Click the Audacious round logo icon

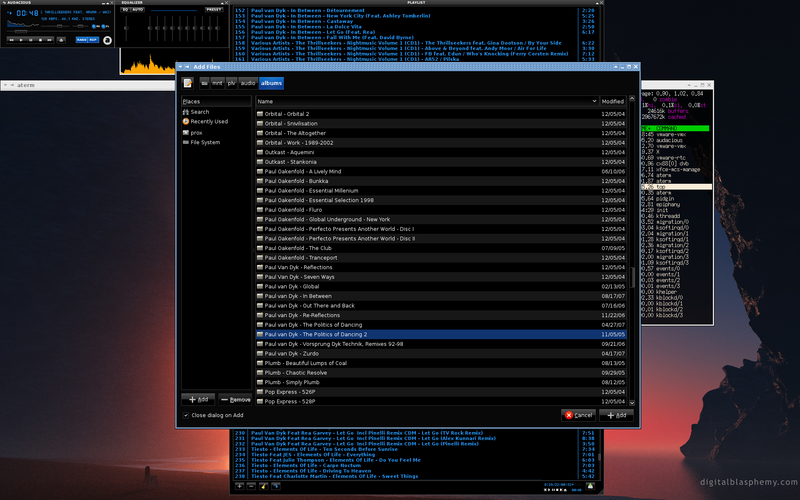pyautogui.click(x=107, y=40)
